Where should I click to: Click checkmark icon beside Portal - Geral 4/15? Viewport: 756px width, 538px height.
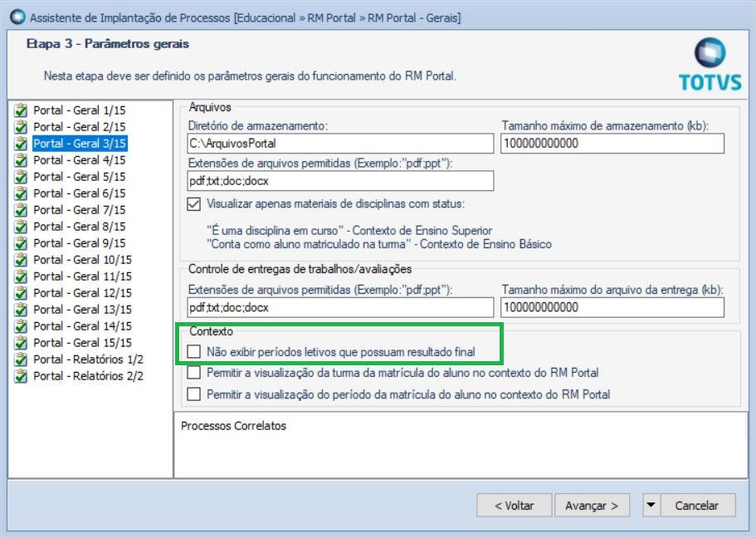click(21, 160)
